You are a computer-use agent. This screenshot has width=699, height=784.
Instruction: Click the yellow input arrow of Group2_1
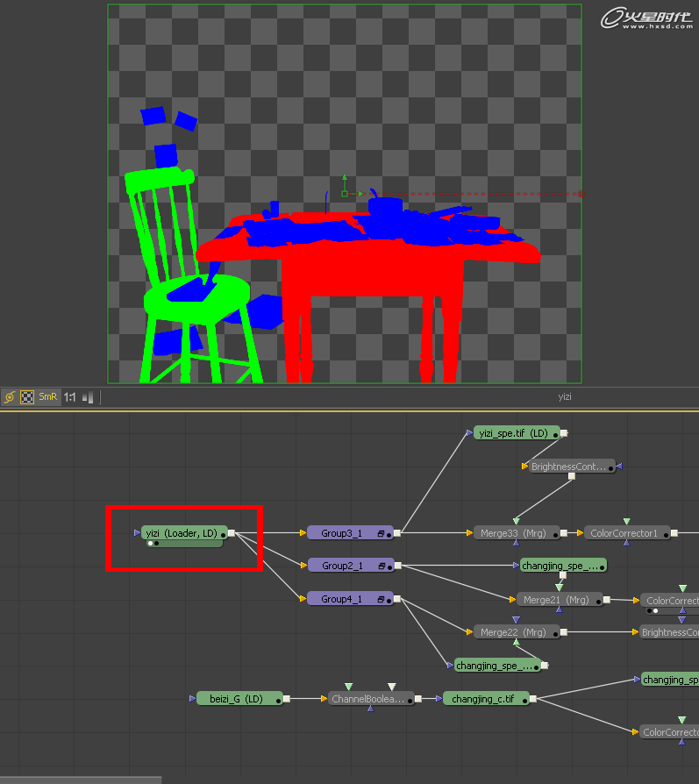[303, 566]
